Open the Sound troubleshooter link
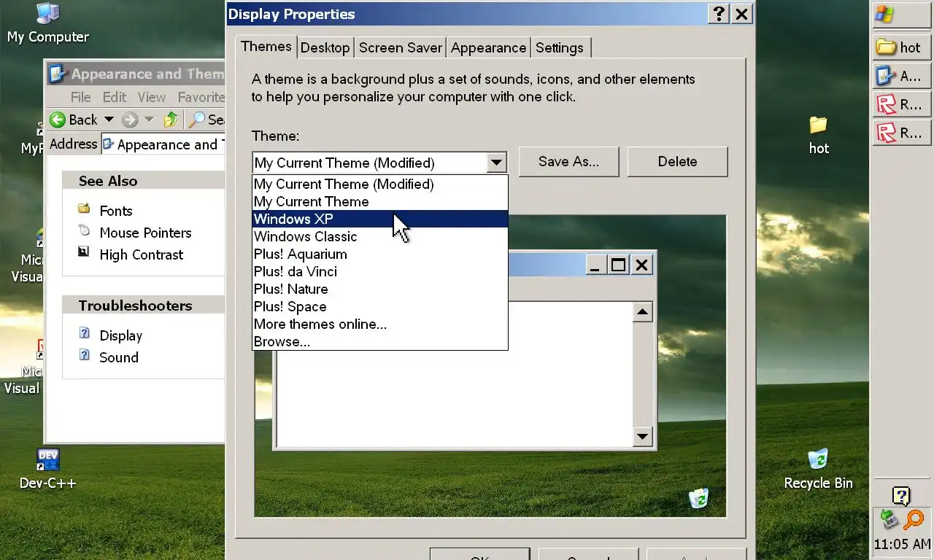Viewport: 934px width, 560px height. [119, 357]
